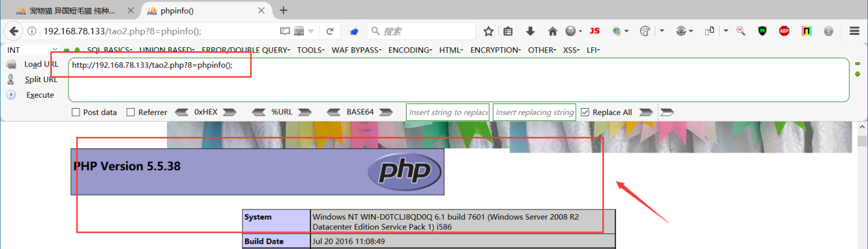Expand the UNION BASED menu
868x249 pixels.
click(167, 50)
